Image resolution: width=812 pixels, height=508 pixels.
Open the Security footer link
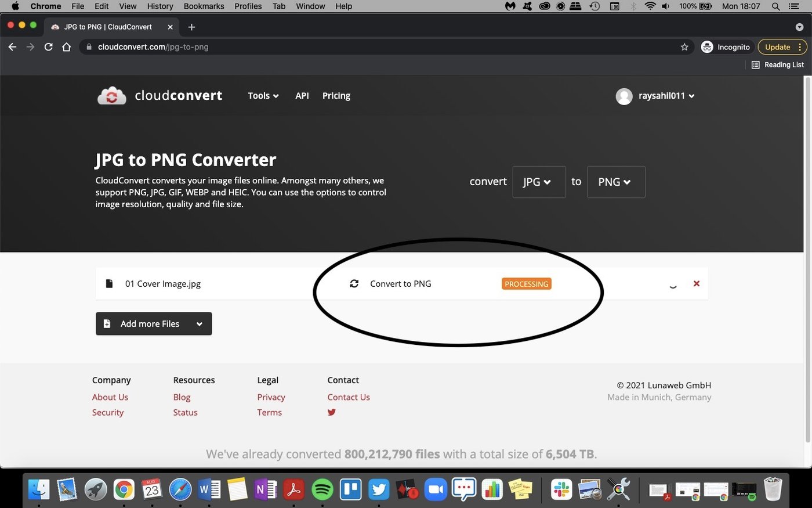pyautogui.click(x=108, y=412)
